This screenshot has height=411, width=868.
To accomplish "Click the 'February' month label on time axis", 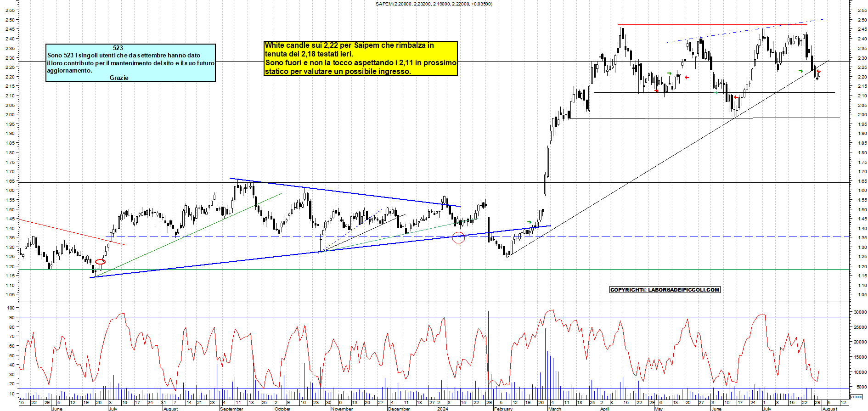I will [x=503, y=409].
